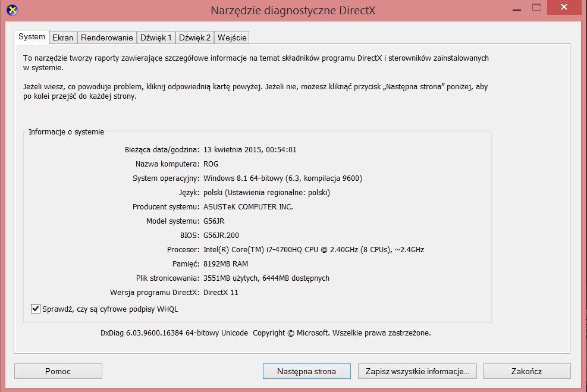This screenshot has width=587, height=392.
Task: Click the 'Producent systemu:' label
Action: 166,206
